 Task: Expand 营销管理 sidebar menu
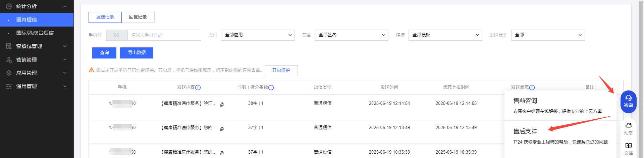[37, 60]
